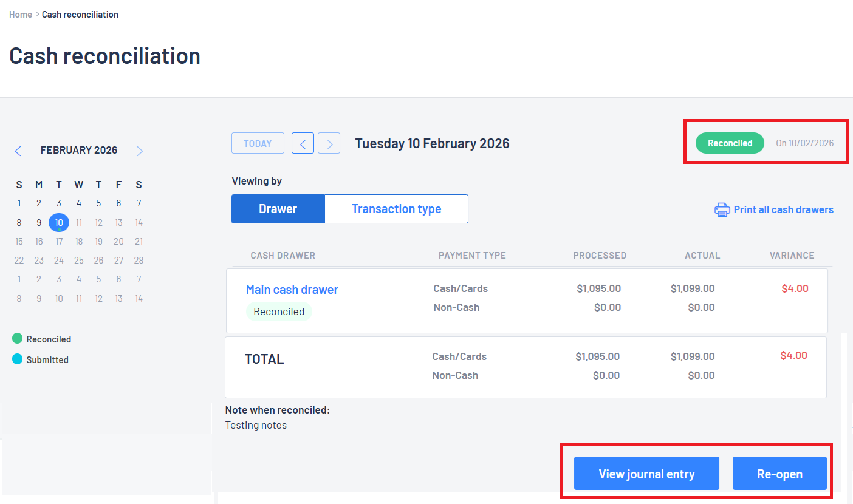Select February 1 in calendar

[19, 203]
